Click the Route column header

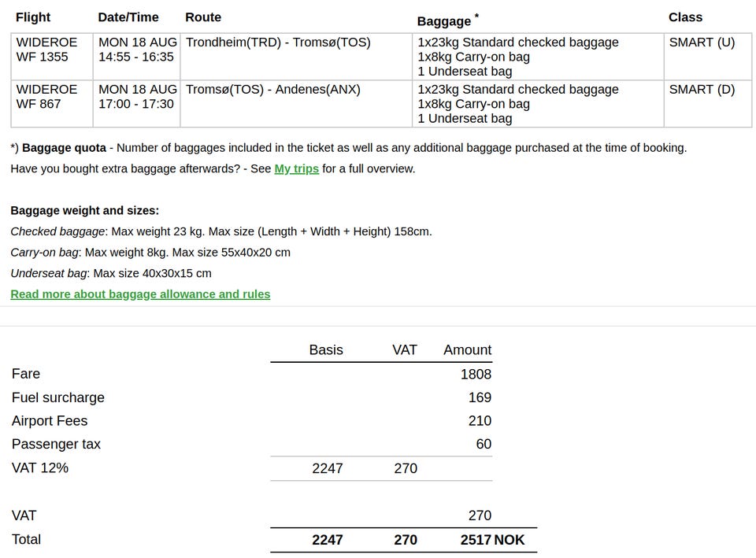pos(203,17)
